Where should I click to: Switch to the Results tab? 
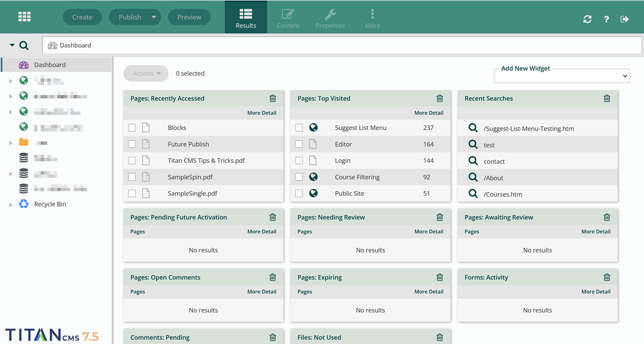[x=246, y=18]
